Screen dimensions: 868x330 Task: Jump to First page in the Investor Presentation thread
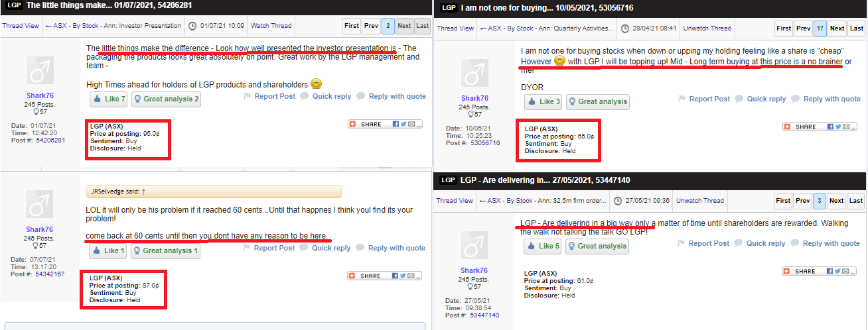tap(352, 26)
